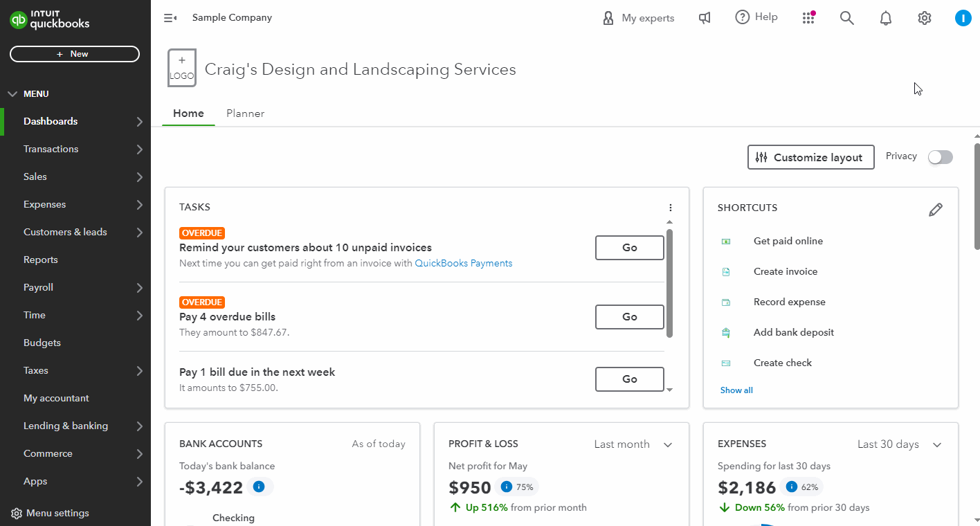Click the Create invoice shortcut icon

pyautogui.click(x=726, y=272)
